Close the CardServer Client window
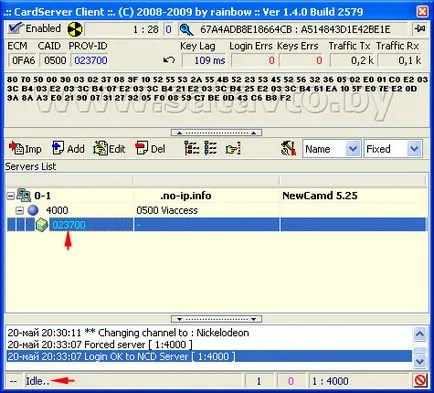This screenshot has width=434, height=393. (x=422, y=12)
